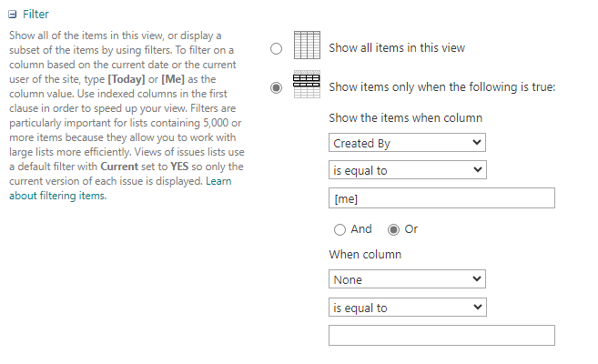
Task: Select the 'Show all items in this view' radio button
Action: [276, 49]
